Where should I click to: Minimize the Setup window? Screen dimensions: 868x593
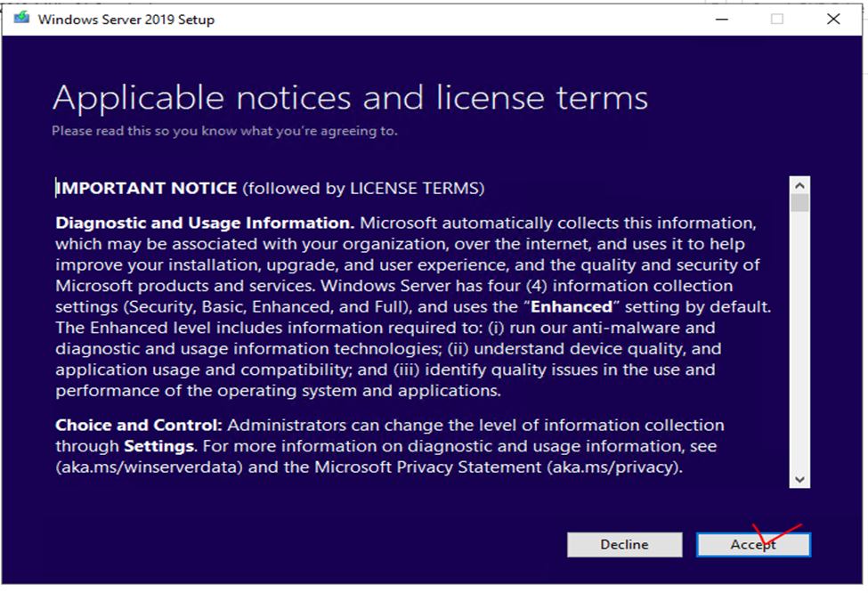point(721,19)
